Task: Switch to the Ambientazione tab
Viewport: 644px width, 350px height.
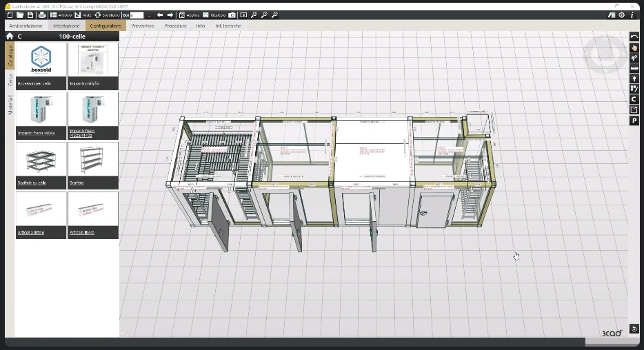Action: [x=26, y=25]
